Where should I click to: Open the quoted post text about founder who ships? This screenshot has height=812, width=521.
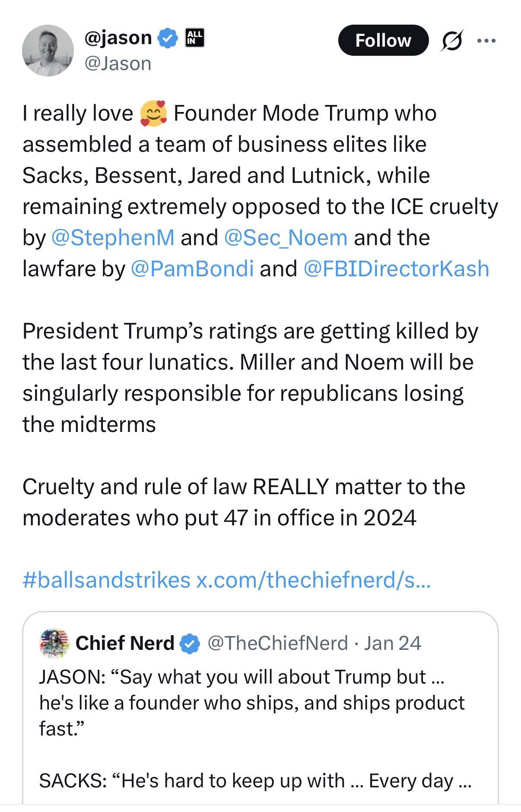click(251, 703)
